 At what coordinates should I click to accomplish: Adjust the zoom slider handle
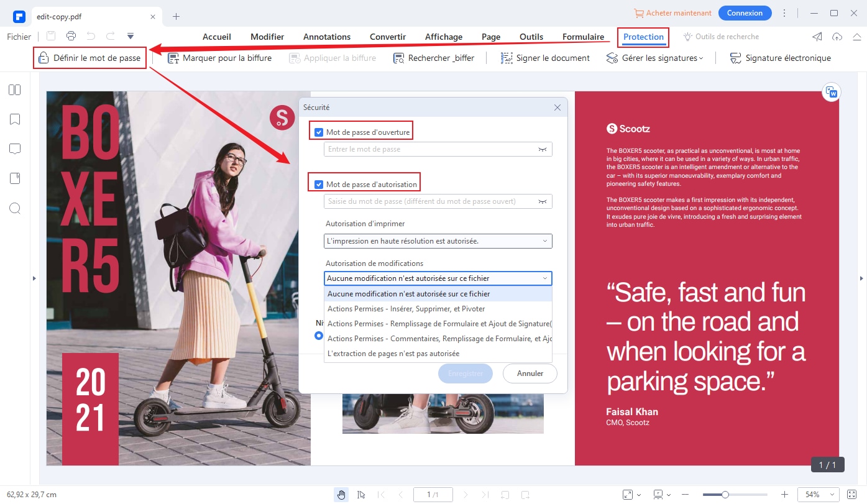[725, 495]
